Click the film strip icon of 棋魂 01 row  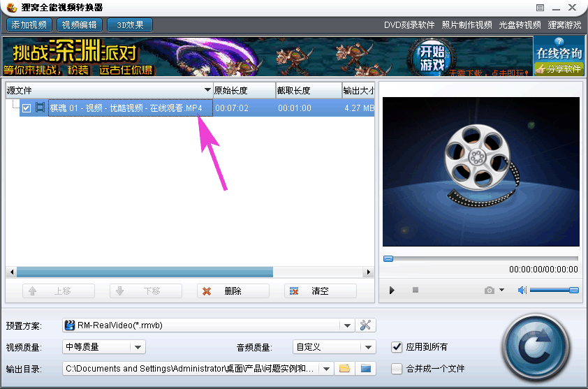click(x=40, y=108)
